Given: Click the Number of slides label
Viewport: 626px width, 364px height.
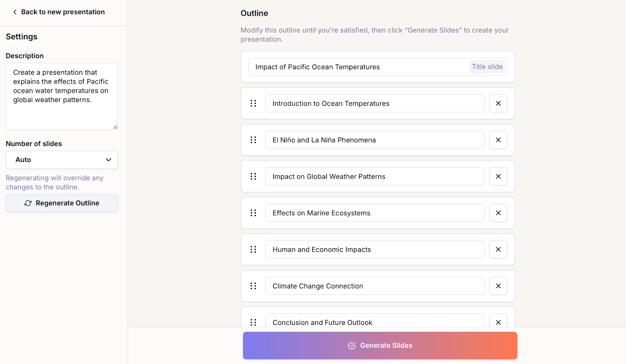Looking at the screenshot, I should pyautogui.click(x=34, y=144).
